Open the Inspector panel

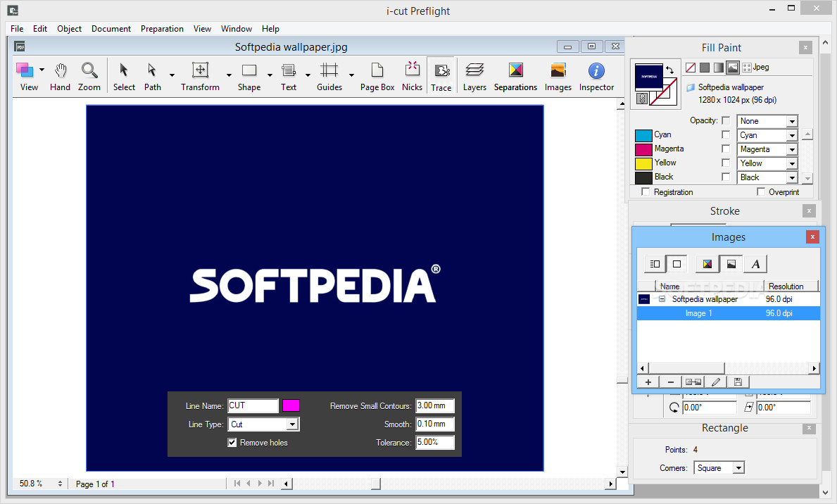point(596,76)
